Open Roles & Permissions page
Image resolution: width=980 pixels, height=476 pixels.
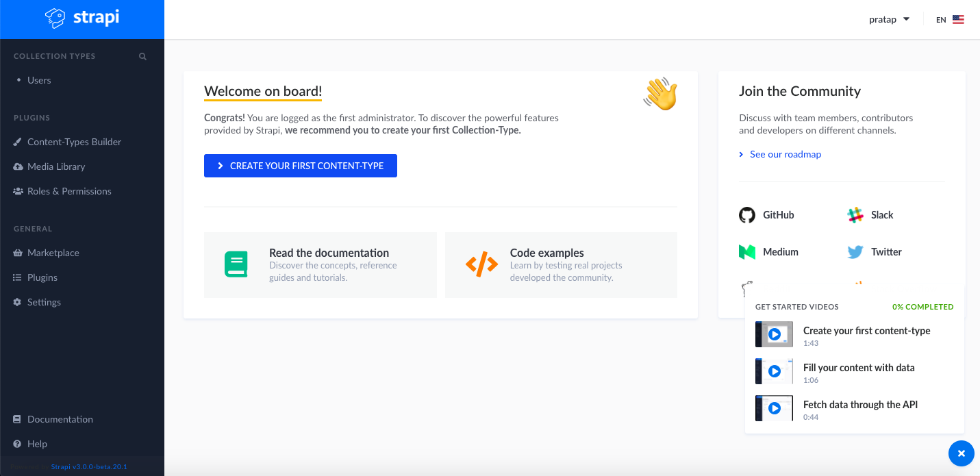[69, 191]
